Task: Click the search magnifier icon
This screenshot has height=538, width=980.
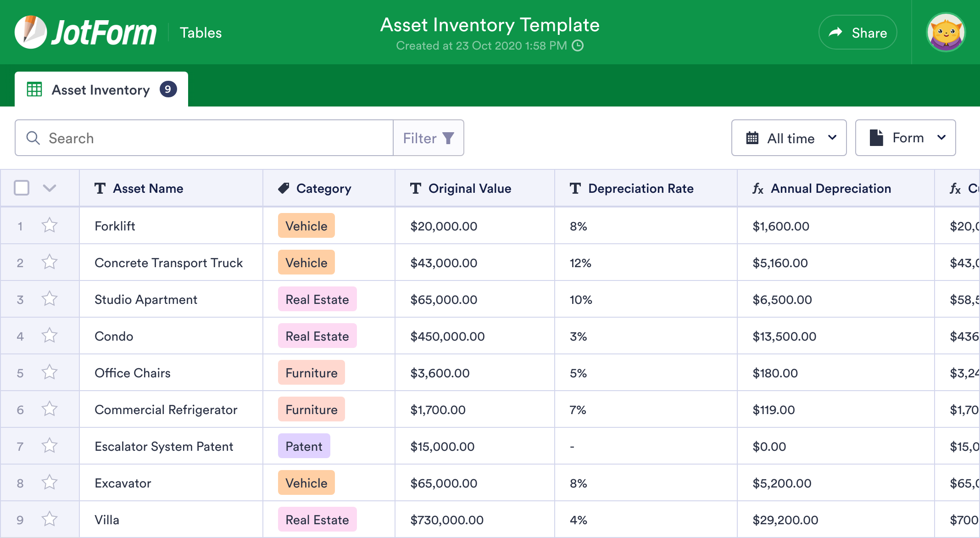Action: coord(33,138)
